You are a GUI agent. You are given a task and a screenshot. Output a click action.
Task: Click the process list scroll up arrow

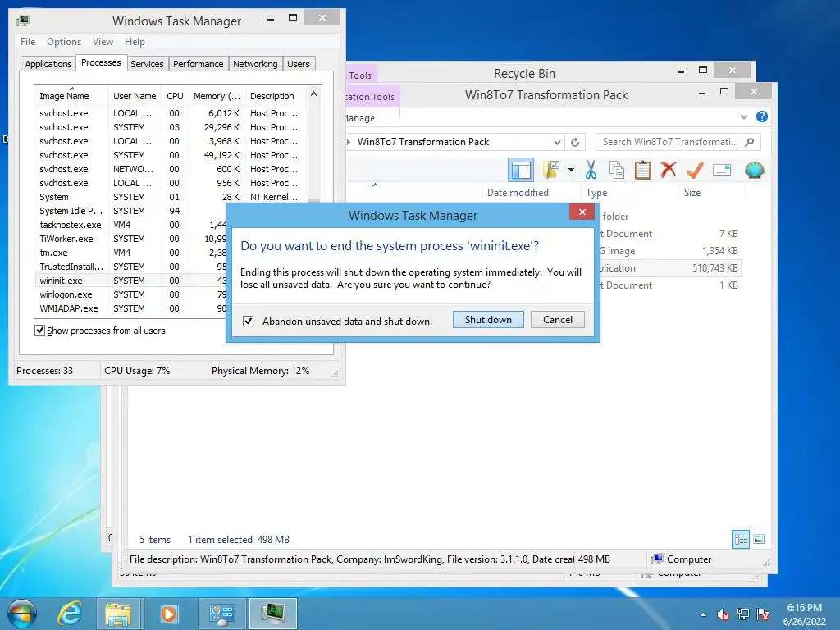(314, 94)
